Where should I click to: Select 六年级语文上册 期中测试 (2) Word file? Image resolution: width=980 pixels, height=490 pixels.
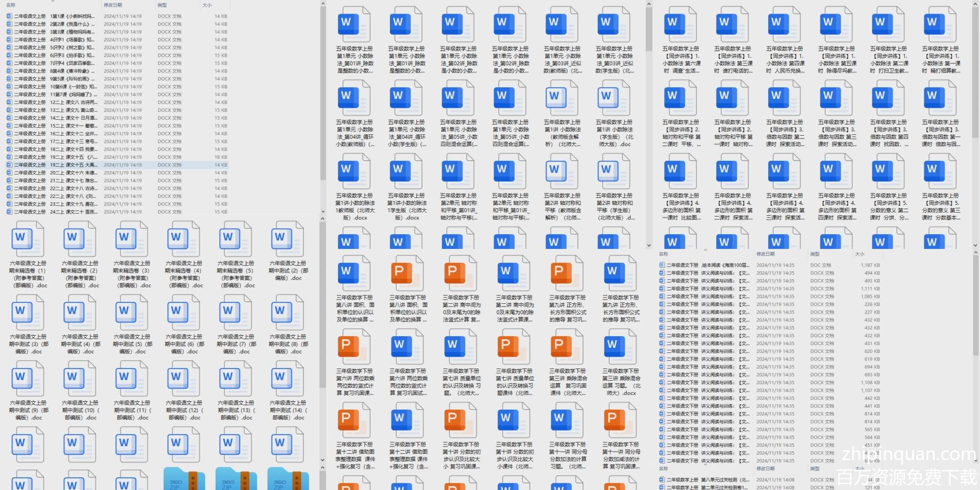pos(288,239)
